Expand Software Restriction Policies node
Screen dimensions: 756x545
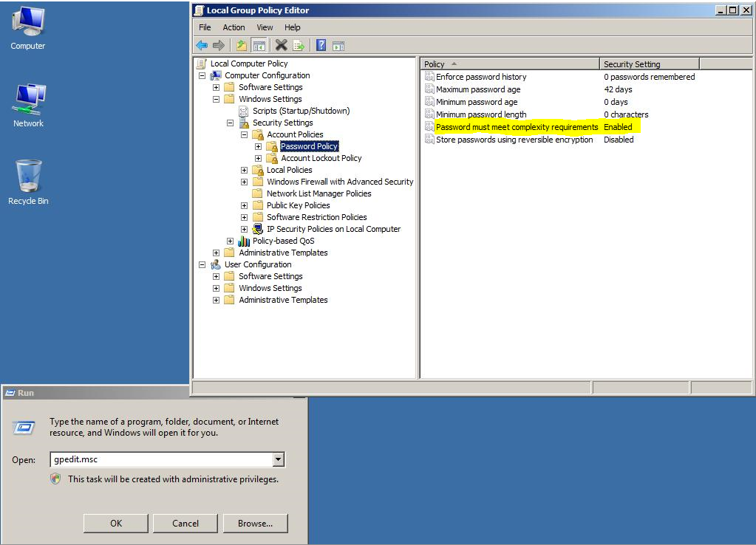(245, 217)
